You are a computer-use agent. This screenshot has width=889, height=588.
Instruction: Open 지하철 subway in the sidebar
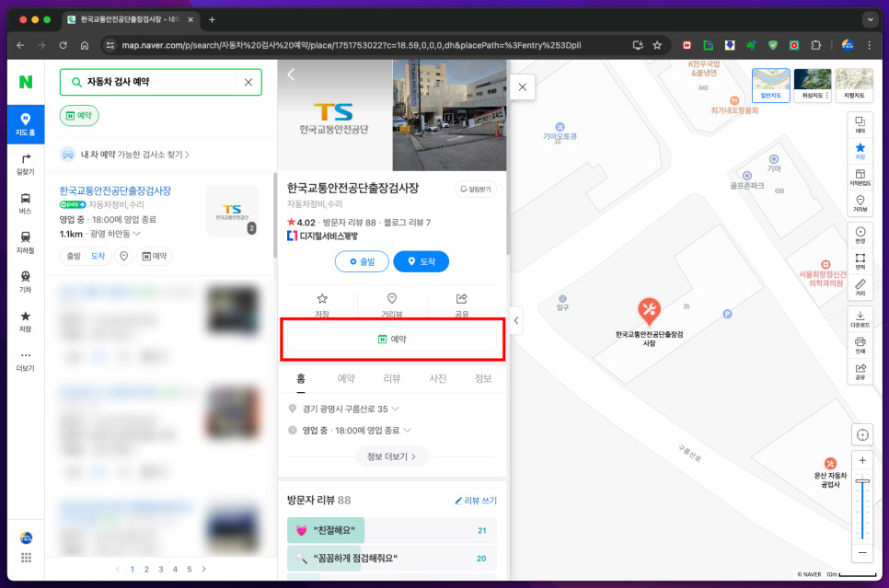26,243
